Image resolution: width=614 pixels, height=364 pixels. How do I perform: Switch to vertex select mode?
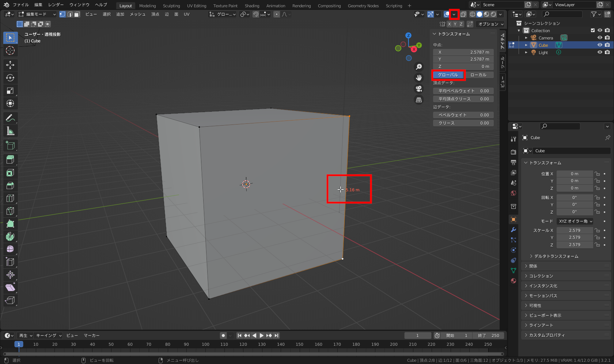62,14
